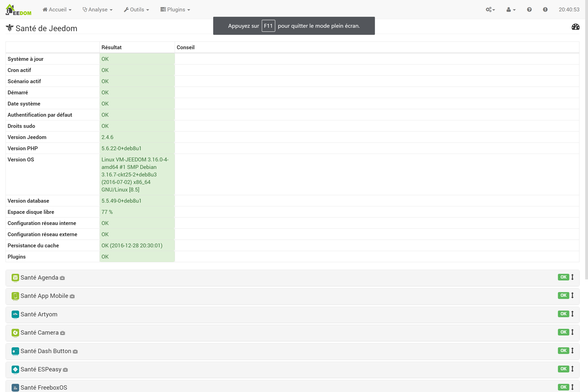Screen dimensions: 588x392
Task: Click the medkit icon next to Santé App Mobile
Action: 72,296
